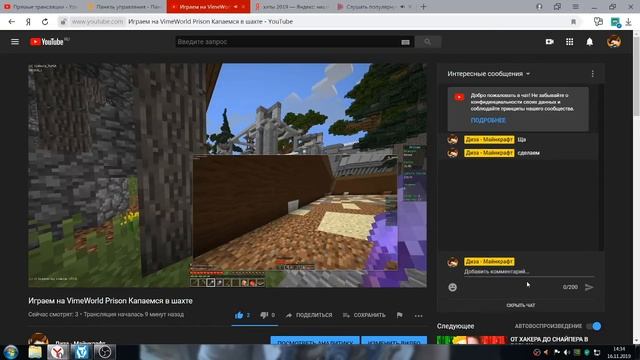Click the chat comment input field
Image resolution: width=640 pixels, height=360 pixels.
[529, 272]
